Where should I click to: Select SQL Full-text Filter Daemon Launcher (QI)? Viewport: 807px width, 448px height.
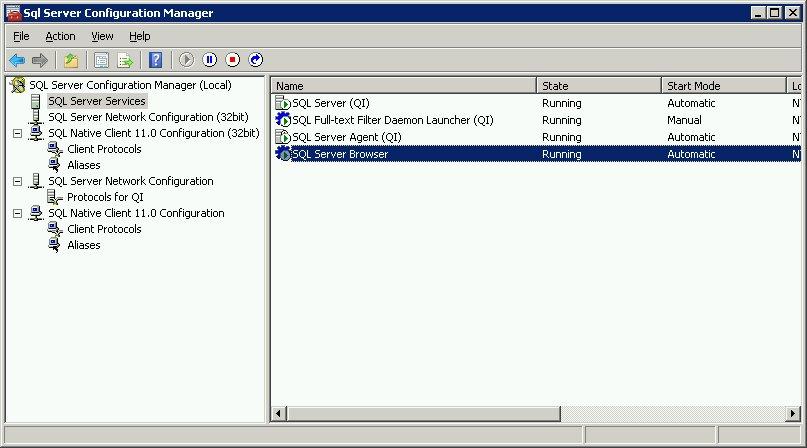click(392, 120)
